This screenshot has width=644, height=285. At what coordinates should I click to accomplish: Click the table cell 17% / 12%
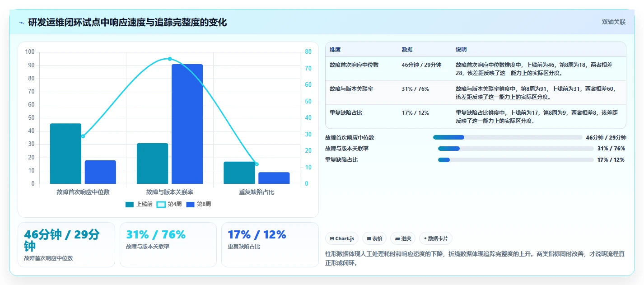[x=415, y=113]
